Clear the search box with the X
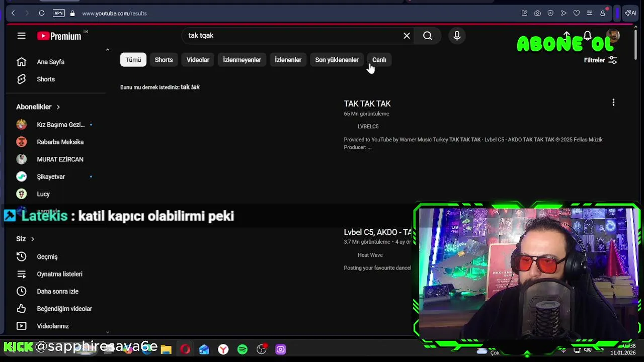 407,36
